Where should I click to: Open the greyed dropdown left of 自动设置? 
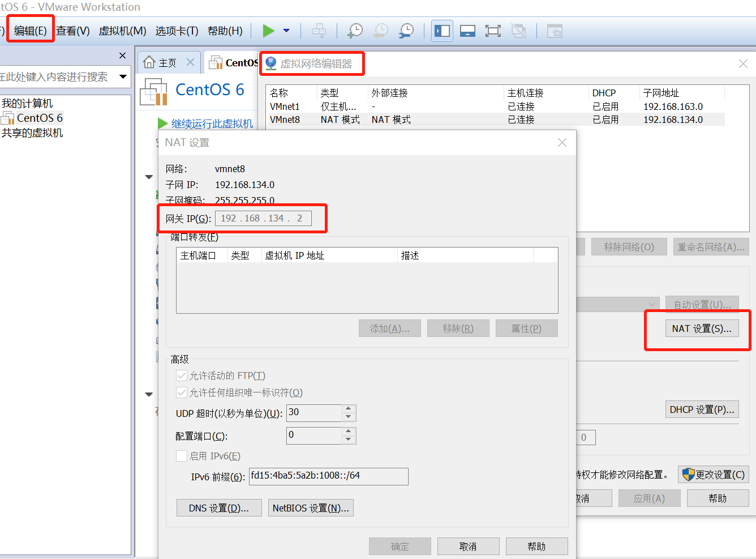click(x=652, y=305)
